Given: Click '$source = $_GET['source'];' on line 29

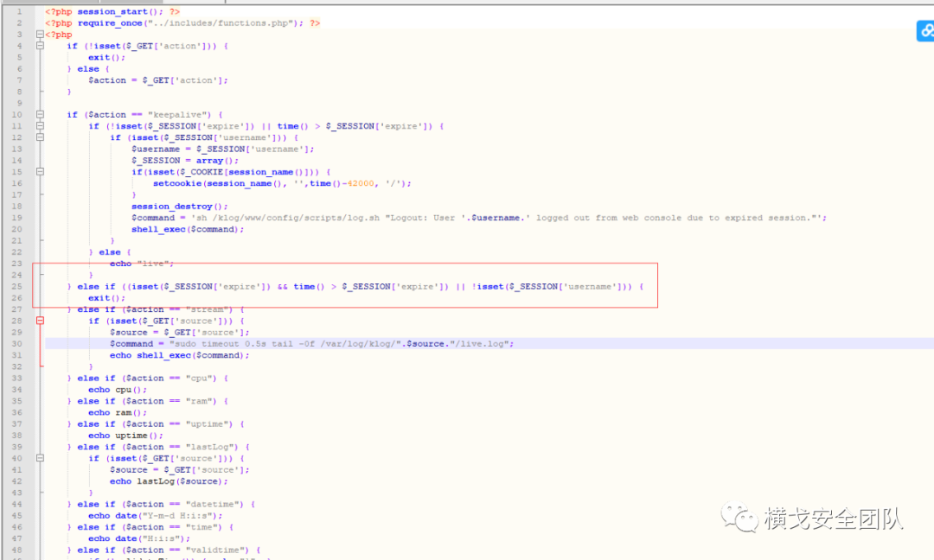Looking at the screenshot, I should point(179,332).
